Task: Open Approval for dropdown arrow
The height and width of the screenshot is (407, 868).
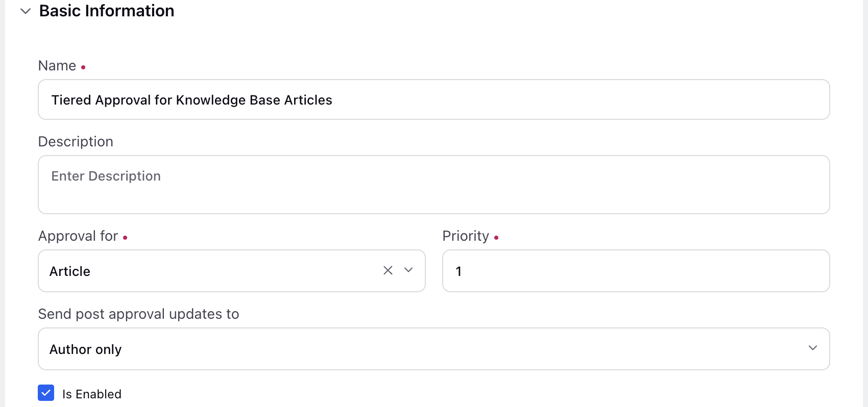Action: point(408,270)
